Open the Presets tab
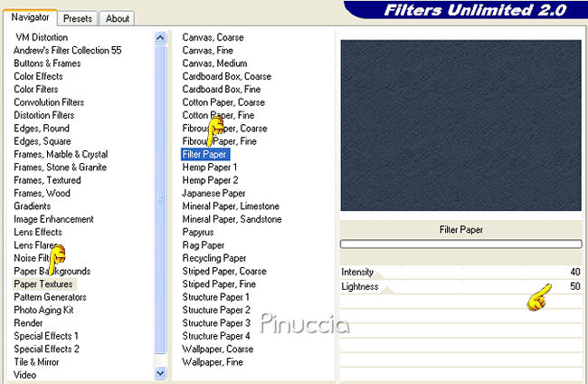The image size is (588, 384). click(x=78, y=18)
